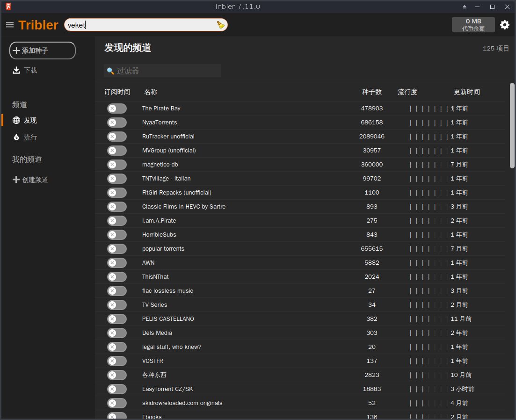This screenshot has height=420, width=516.
Task: Toggle subscription for TV Series
Action: (x=117, y=305)
